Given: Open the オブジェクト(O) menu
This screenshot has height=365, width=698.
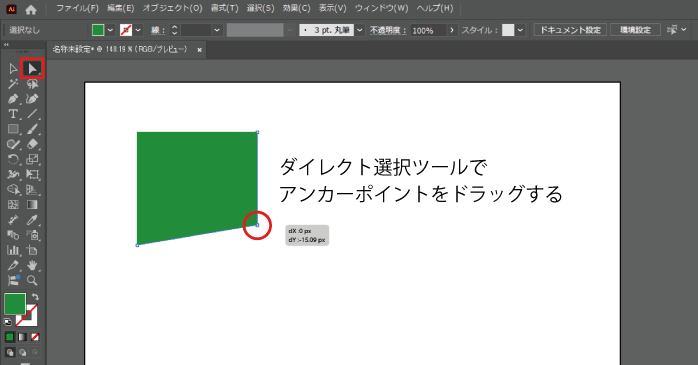Looking at the screenshot, I should pos(172,8).
